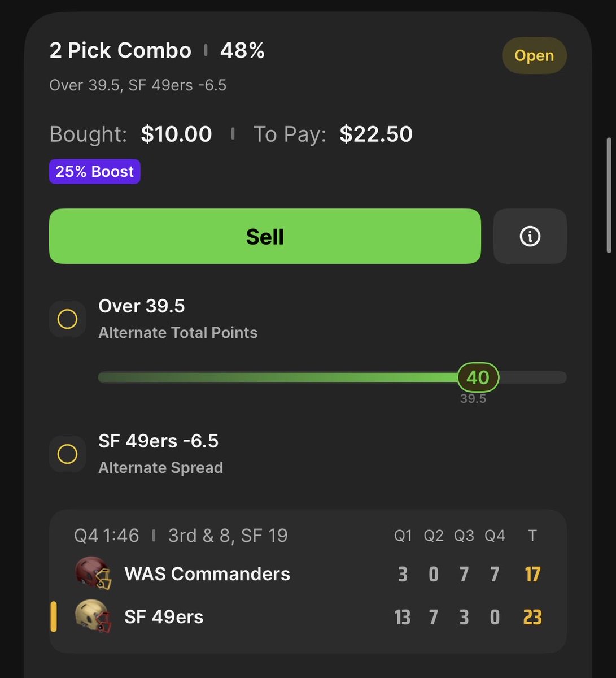
Task: Select the yellow circle beside SF 49ers -6.5
Action: coord(67,454)
